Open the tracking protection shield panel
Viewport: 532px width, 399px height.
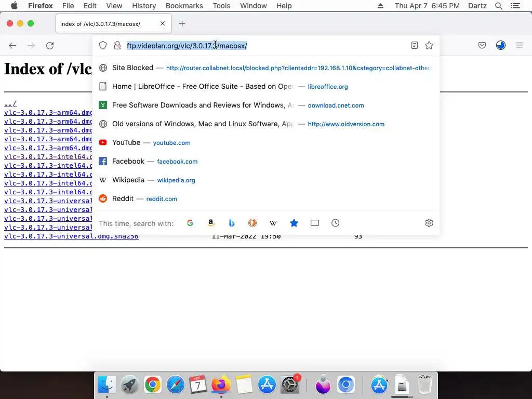tap(103, 46)
